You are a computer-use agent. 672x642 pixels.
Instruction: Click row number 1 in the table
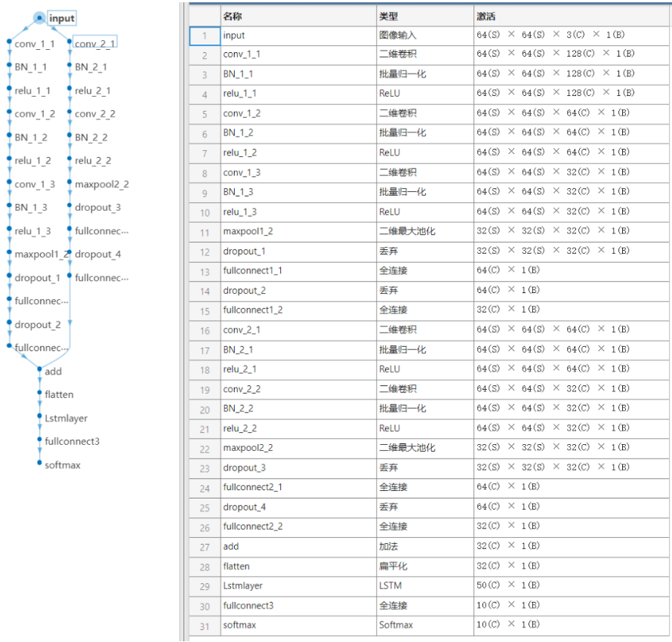point(204,35)
